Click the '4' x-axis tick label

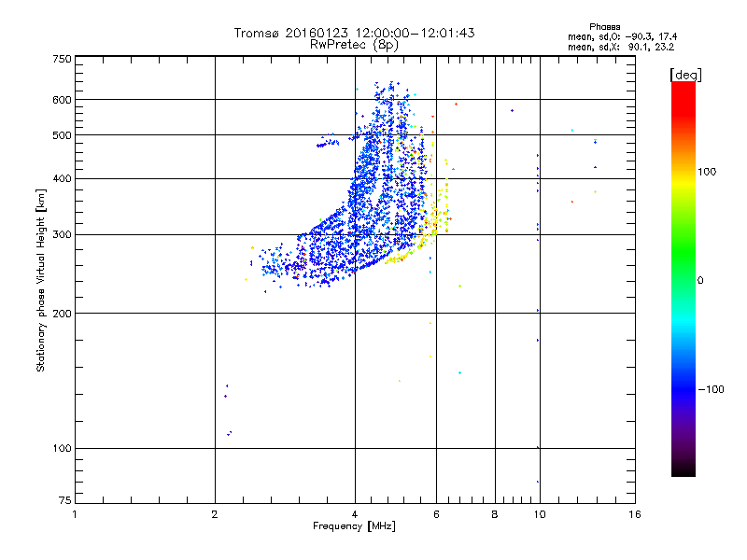[355, 514]
